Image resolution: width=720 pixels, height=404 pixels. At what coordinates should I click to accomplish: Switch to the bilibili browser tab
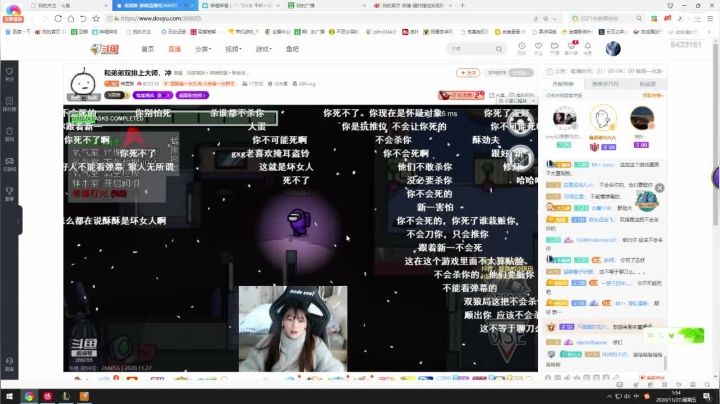point(239,6)
